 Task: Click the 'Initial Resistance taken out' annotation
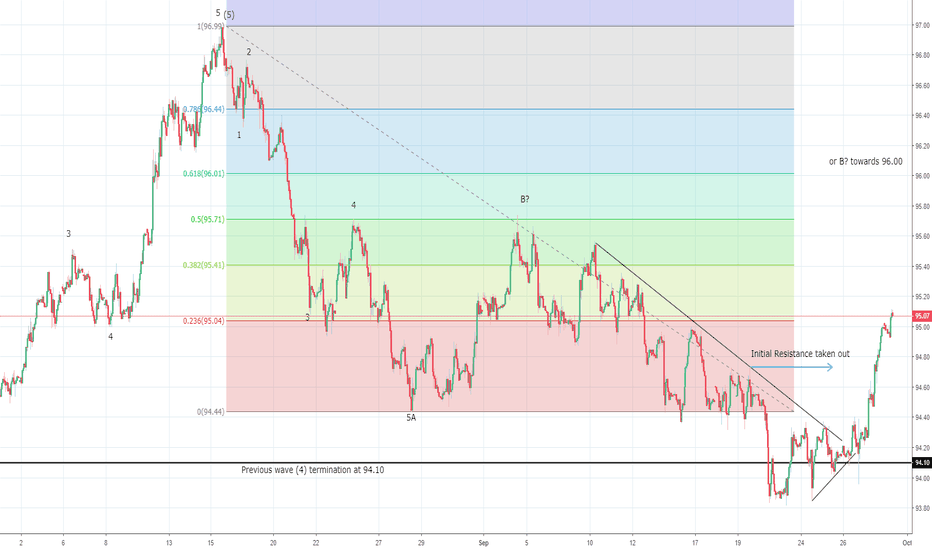(800, 354)
